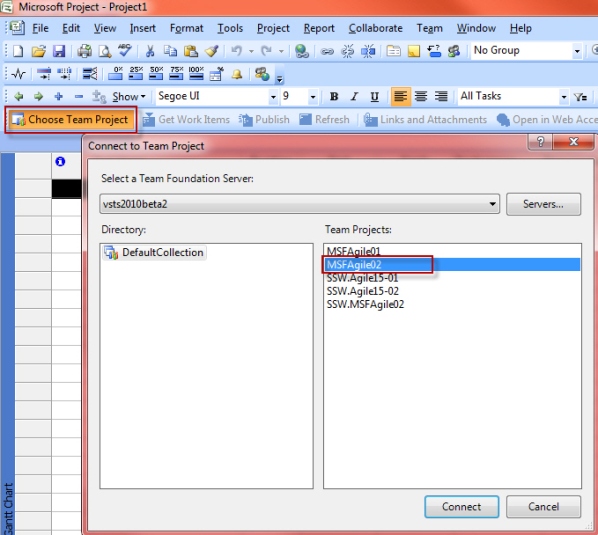This screenshot has width=598, height=535.
Task: Click Show Subtasks plus icon
Action: click(x=59, y=96)
